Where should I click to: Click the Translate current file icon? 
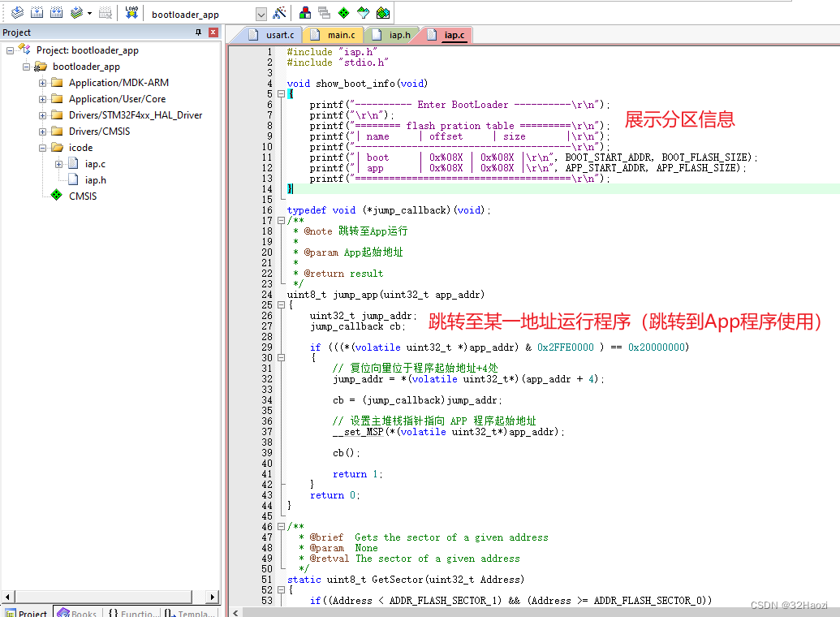pyautogui.click(x=16, y=13)
